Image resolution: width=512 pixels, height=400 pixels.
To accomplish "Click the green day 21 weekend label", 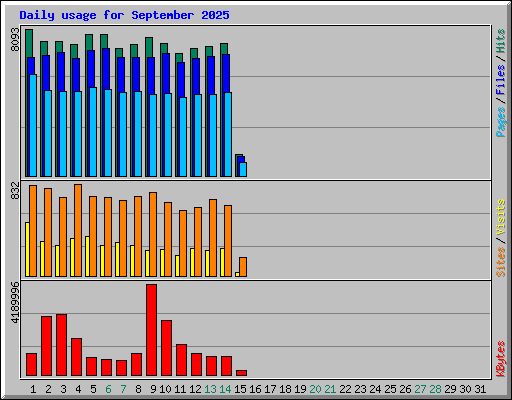I will (330, 389).
